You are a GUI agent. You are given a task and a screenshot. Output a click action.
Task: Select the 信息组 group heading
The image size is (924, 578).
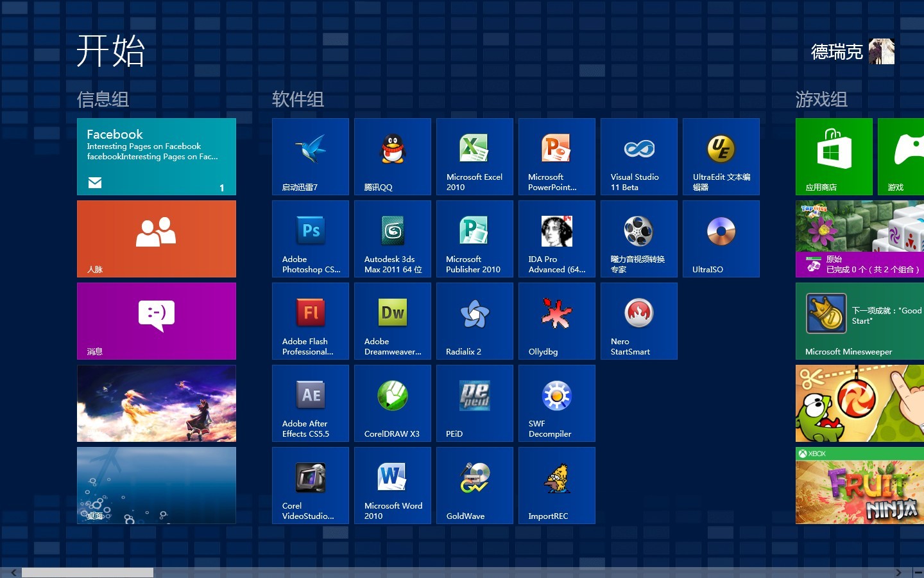[x=103, y=100]
